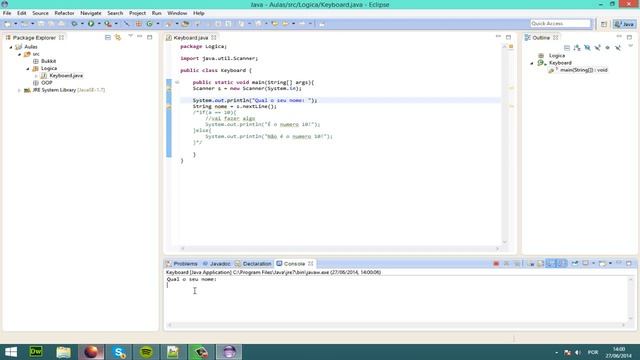Viewport: 640px width, 360px height.
Task: Select the Java perspective button
Action: coord(624,24)
